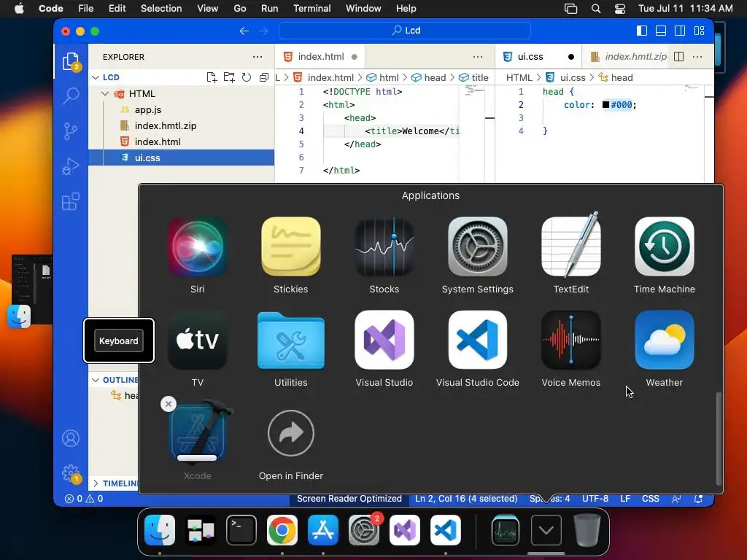Refresh the Explorer file tree
Screen dimensions: 747x560
point(247,77)
